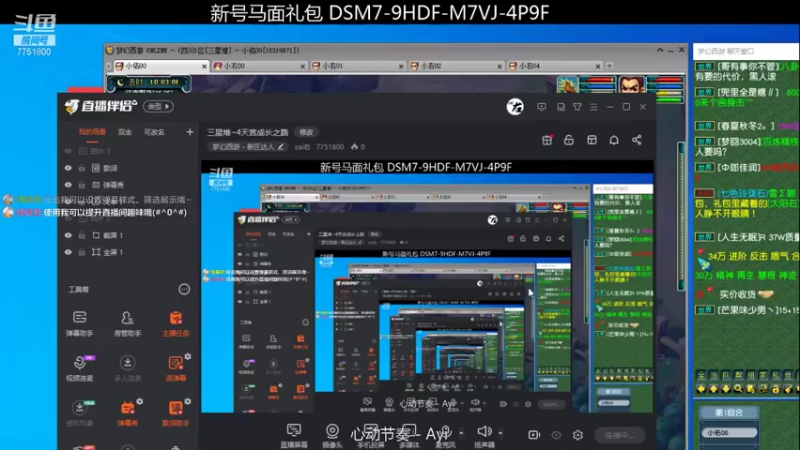This screenshot has width=800, height=450.
Task: Toggle visibility of hidden 图片 3 source
Action: [x=68, y=151]
